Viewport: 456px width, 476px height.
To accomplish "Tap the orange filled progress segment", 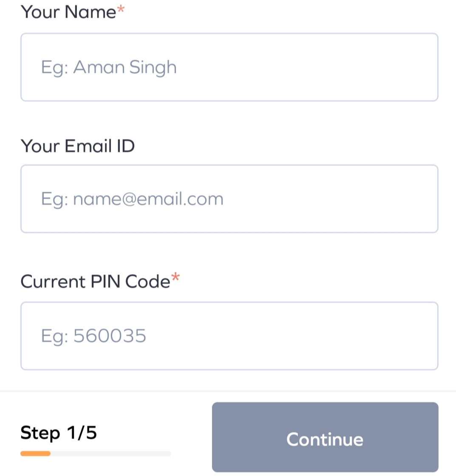I will [35, 453].
